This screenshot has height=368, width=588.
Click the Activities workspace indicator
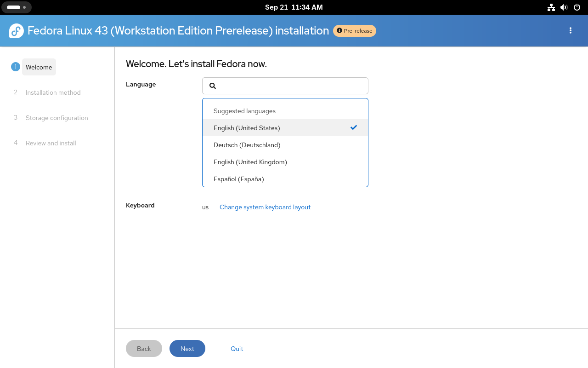click(17, 7)
